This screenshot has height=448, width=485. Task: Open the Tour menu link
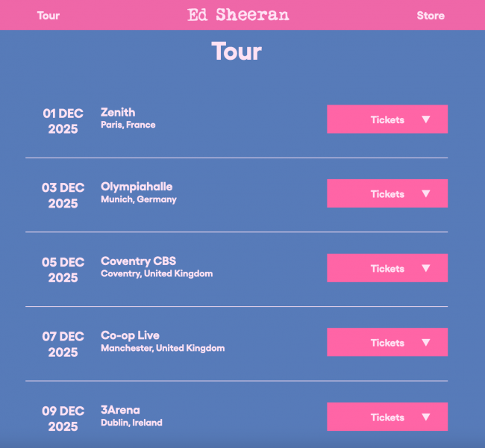click(48, 16)
